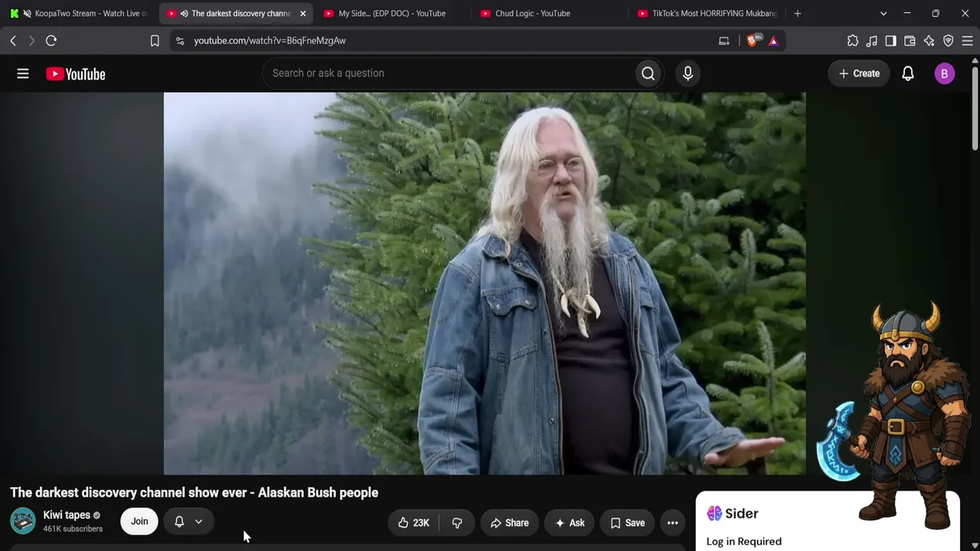Image resolution: width=980 pixels, height=551 pixels.
Task: Expand the notification bell options dropdown
Action: [198, 522]
